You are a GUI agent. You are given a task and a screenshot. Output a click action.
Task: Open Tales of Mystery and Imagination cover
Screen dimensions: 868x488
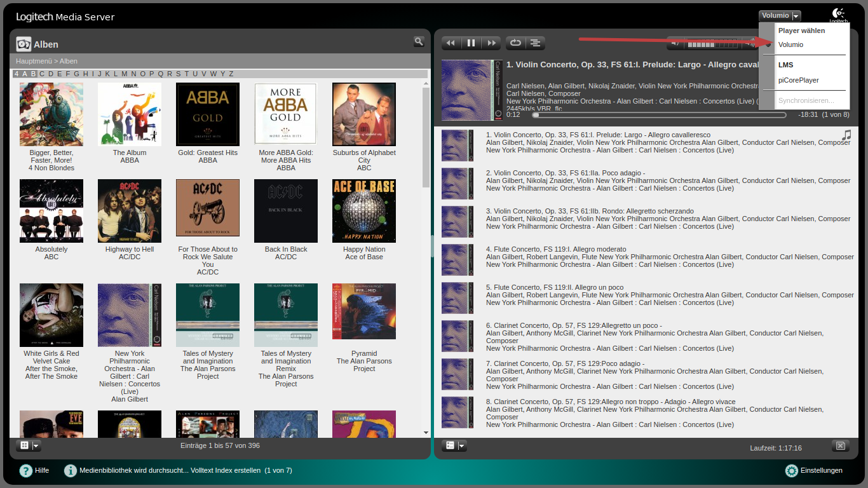coord(208,315)
